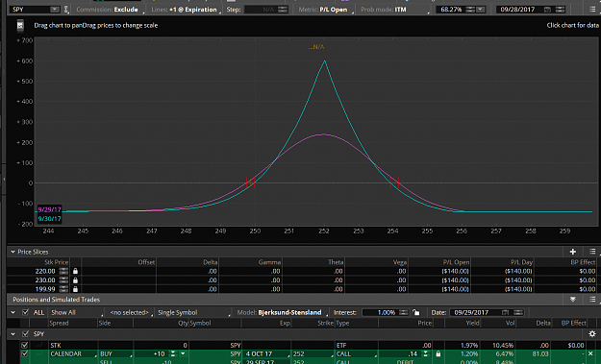Adjust the .14 price stepper

coord(425,354)
